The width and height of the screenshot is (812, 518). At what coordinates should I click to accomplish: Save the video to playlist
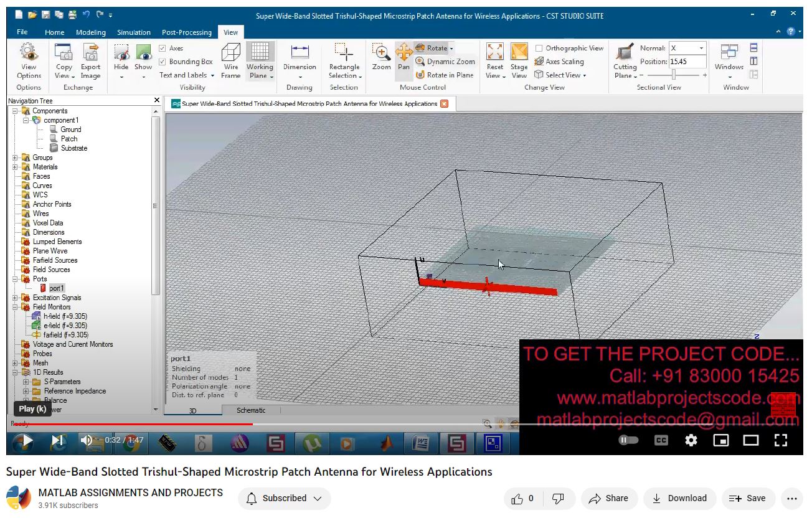point(748,498)
